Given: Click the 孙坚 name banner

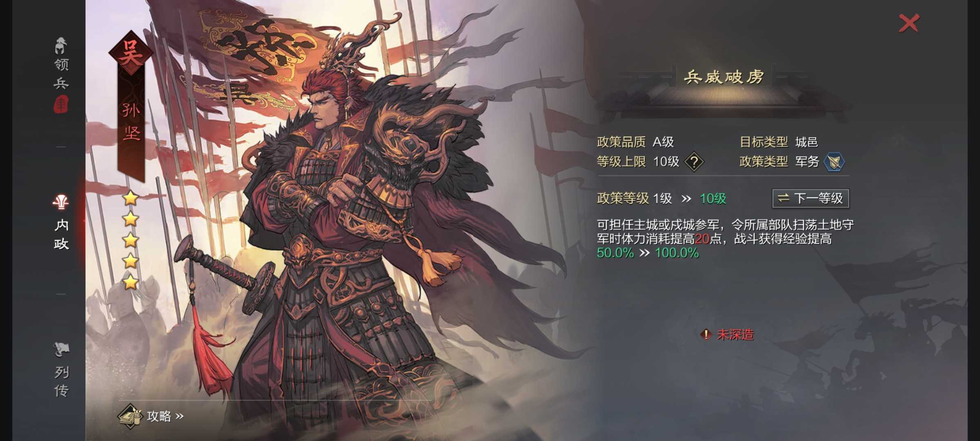Looking at the screenshot, I should click(131, 122).
